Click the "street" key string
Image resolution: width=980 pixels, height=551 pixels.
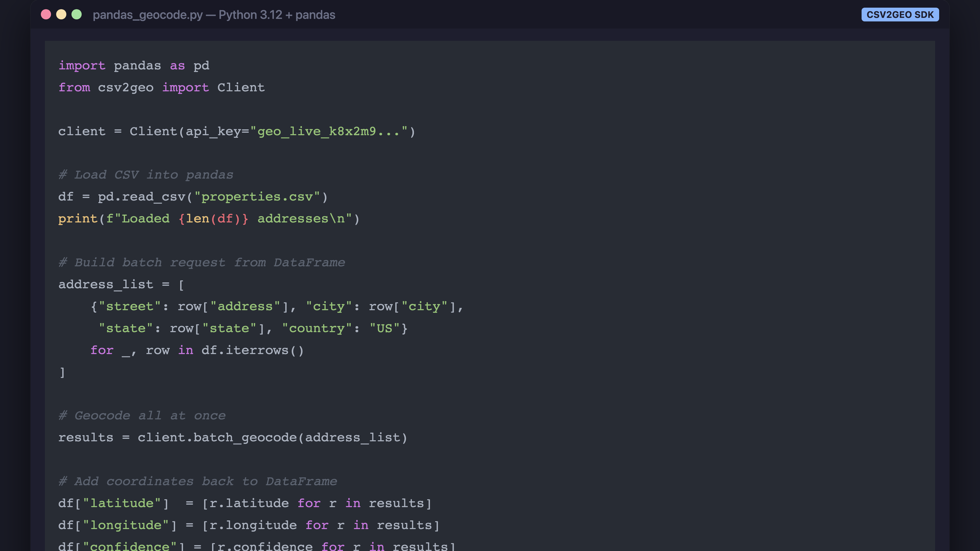129,306
